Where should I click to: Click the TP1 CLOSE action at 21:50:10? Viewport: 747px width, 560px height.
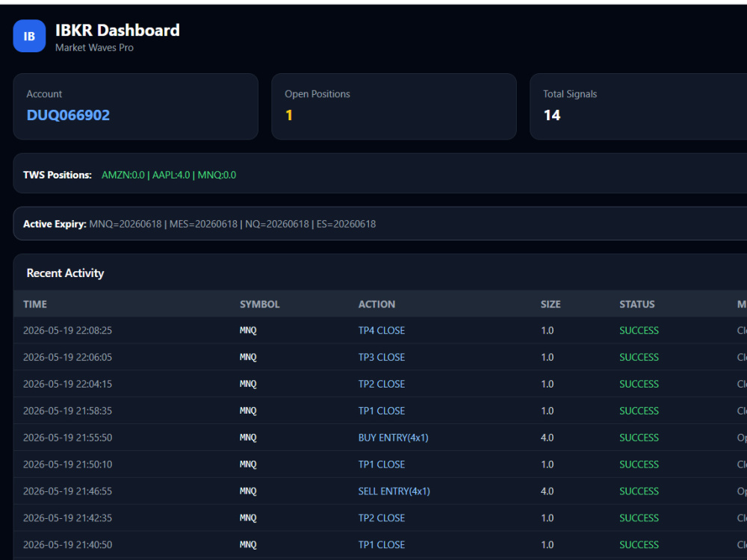click(x=382, y=464)
